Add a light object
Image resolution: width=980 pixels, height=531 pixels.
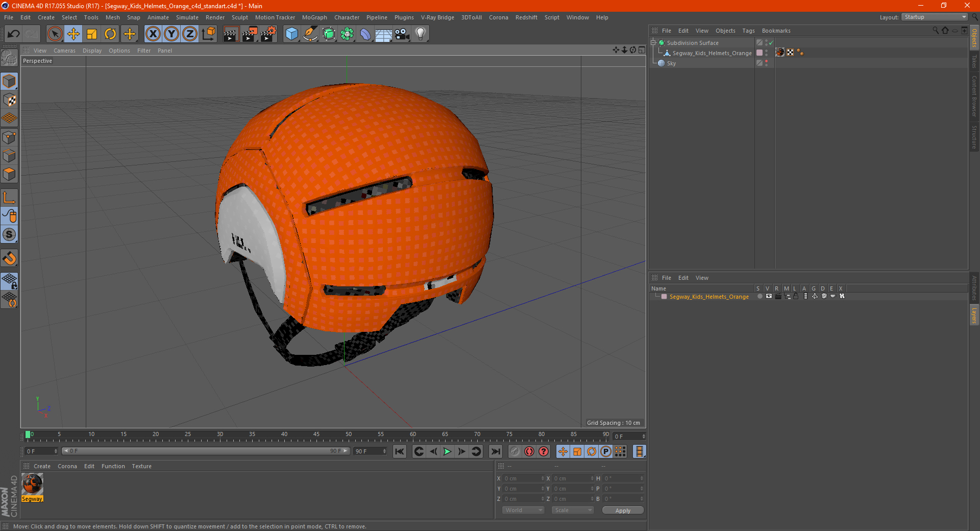point(421,34)
